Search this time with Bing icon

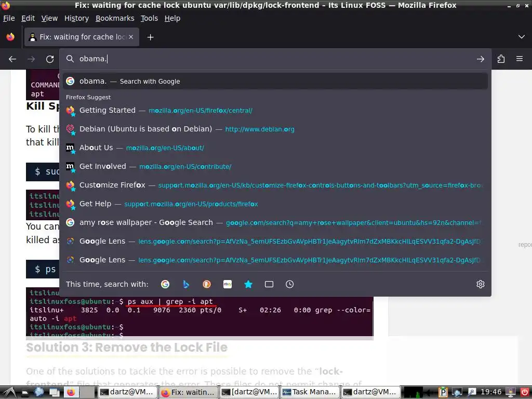click(x=186, y=284)
